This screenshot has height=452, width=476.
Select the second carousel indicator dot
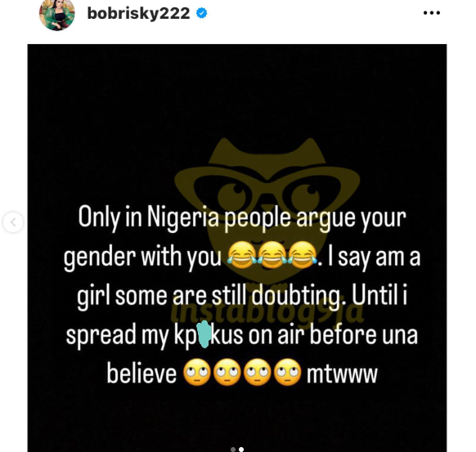click(x=241, y=450)
